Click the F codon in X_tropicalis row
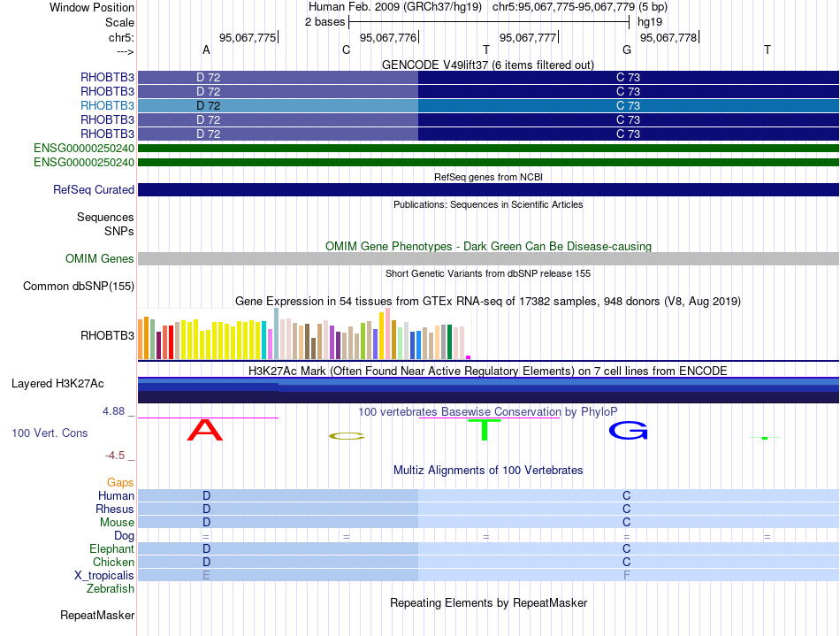The height and width of the screenshot is (636, 840). click(x=627, y=576)
